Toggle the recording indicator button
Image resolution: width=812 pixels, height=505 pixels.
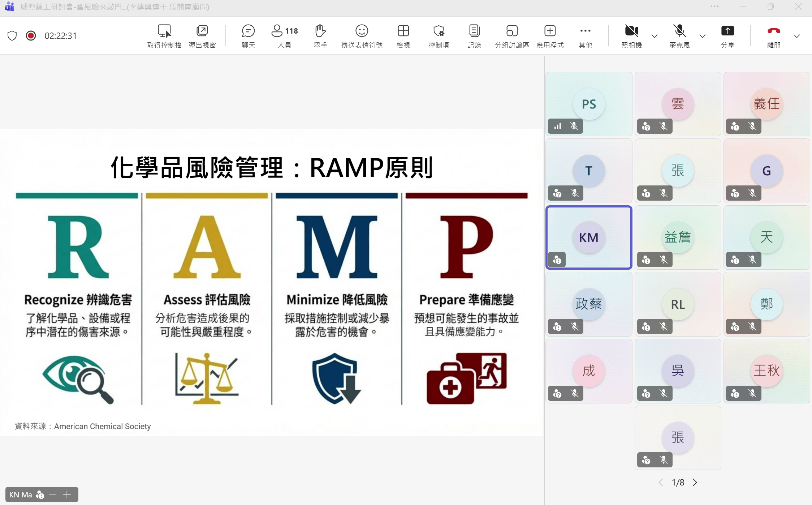31,36
